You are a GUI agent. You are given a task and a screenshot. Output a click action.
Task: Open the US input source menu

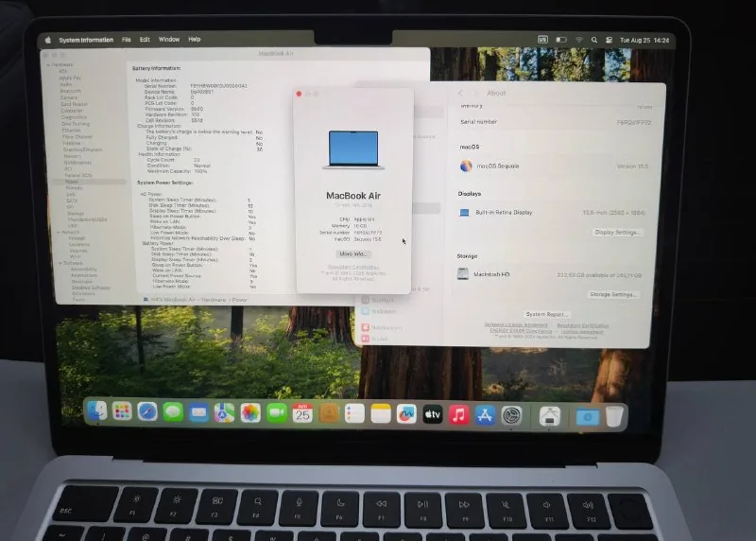542,40
